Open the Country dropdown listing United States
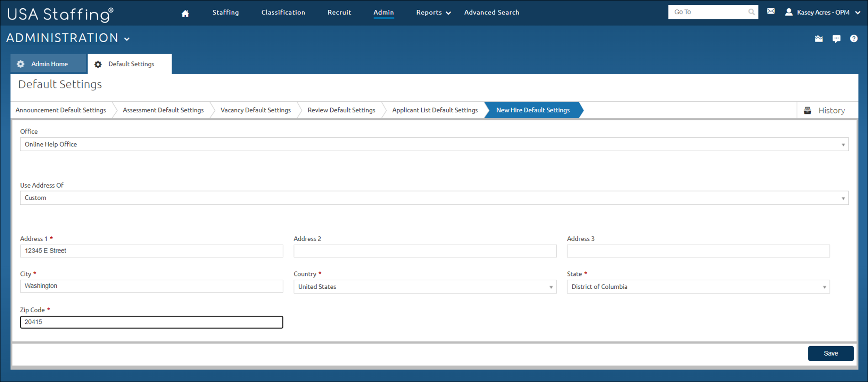Screen dimensions: 868x382 tap(551, 287)
